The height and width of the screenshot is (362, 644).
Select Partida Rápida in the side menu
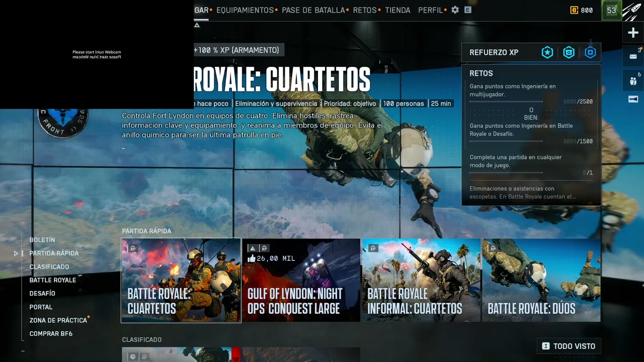pyautogui.click(x=54, y=253)
